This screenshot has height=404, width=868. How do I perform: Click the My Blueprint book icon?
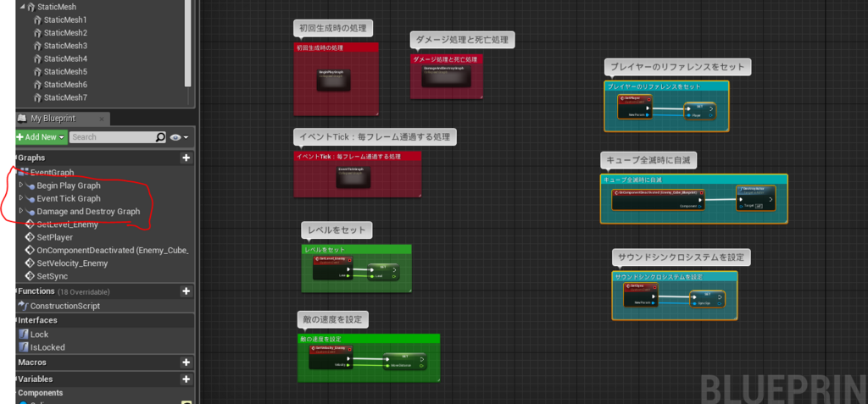(x=22, y=119)
